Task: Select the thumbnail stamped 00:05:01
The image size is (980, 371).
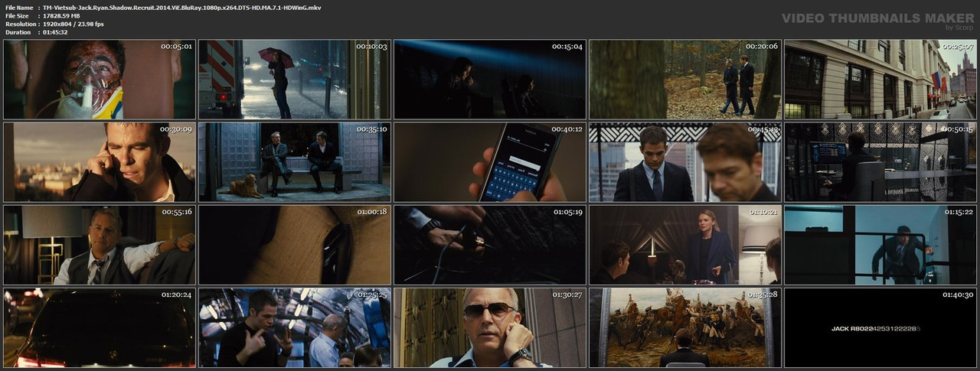Action: coord(100,80)
